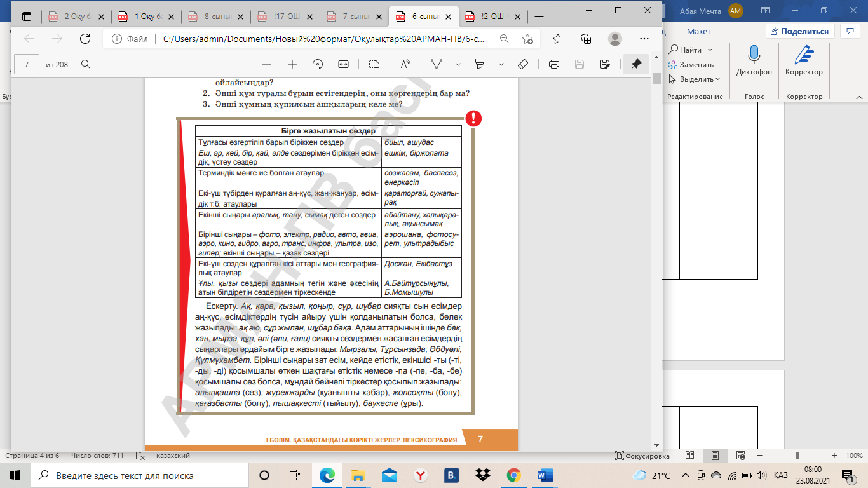Zoom in the PDF with plus
The width and height of the screenshot is (868, 488).
(x=292, y=64)
